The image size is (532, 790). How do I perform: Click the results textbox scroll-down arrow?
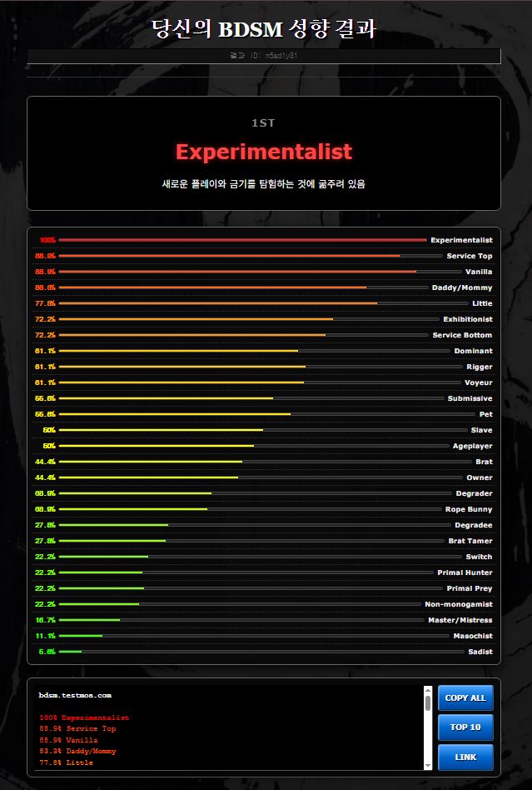[x=428, y=765]
